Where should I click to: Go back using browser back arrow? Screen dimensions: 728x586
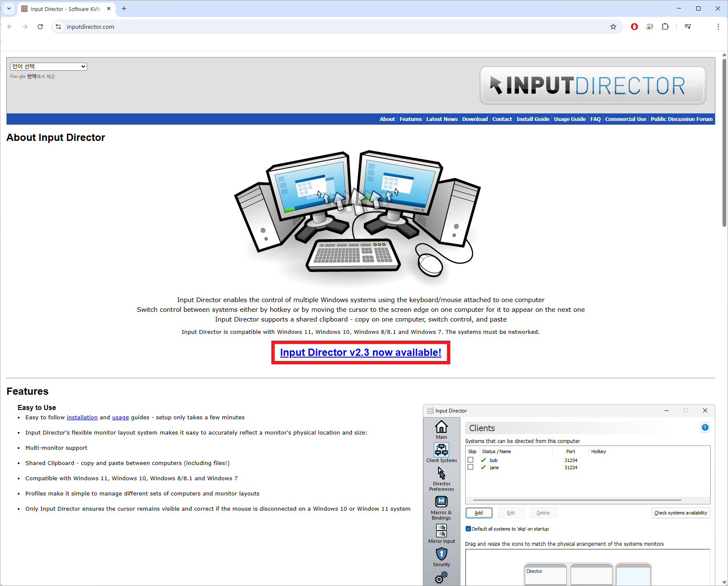[10, 27]
